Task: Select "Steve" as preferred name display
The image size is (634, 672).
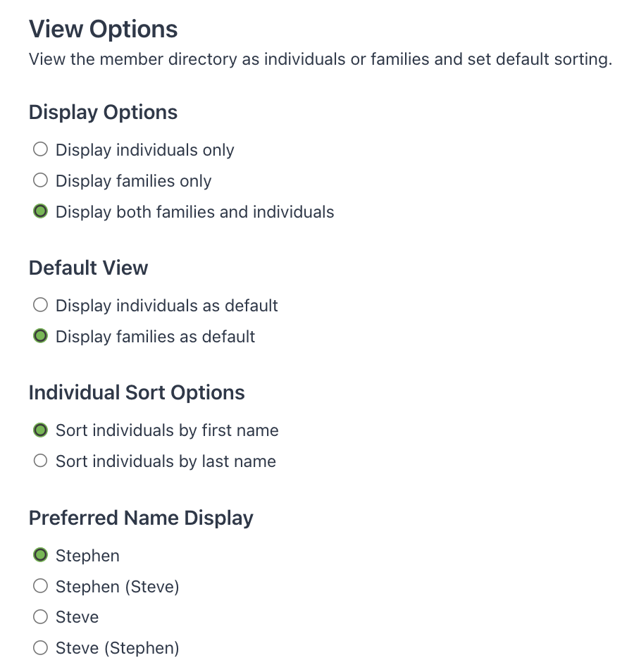Action: click(40, 616)
